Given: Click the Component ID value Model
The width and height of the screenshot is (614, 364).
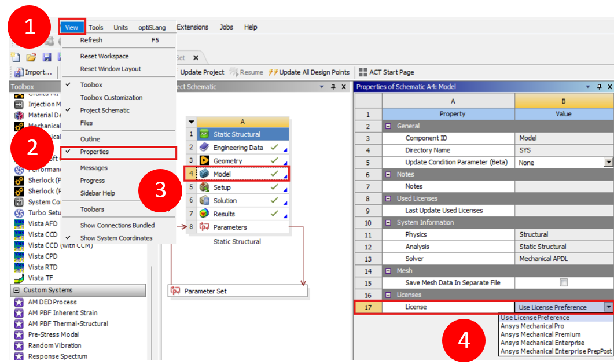Looking at the screenshot, I should pyautogui.click(x=528, y=138).
